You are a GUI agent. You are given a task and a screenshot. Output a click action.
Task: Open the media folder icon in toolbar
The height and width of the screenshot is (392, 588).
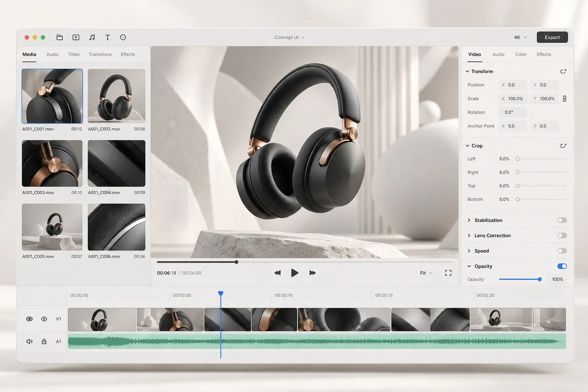tap(60, 37)
